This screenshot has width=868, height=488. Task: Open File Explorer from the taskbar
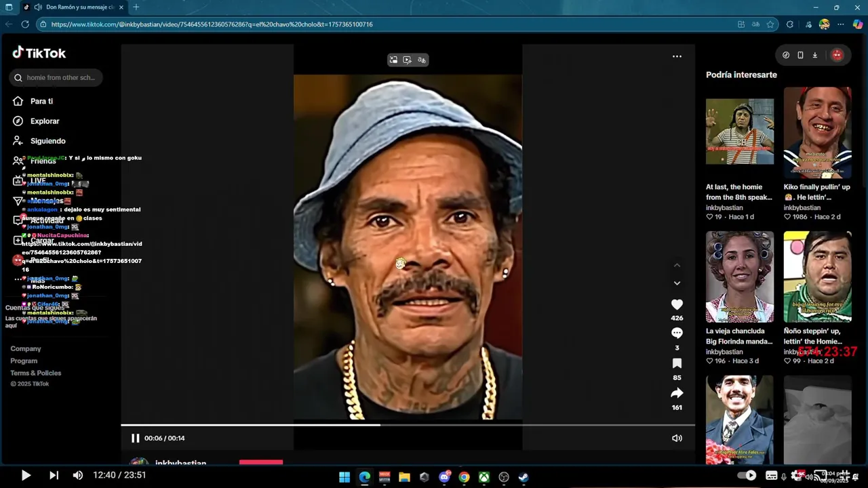404,476
